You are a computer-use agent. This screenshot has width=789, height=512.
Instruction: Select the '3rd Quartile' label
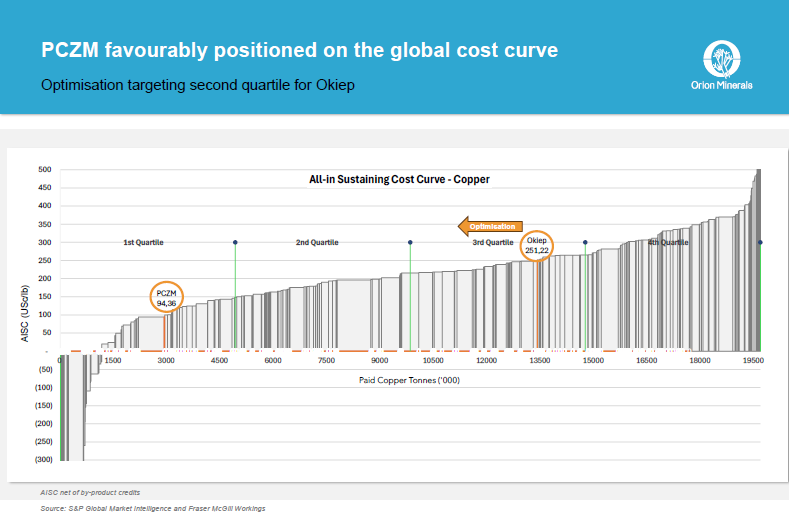(x=493, y=242)
